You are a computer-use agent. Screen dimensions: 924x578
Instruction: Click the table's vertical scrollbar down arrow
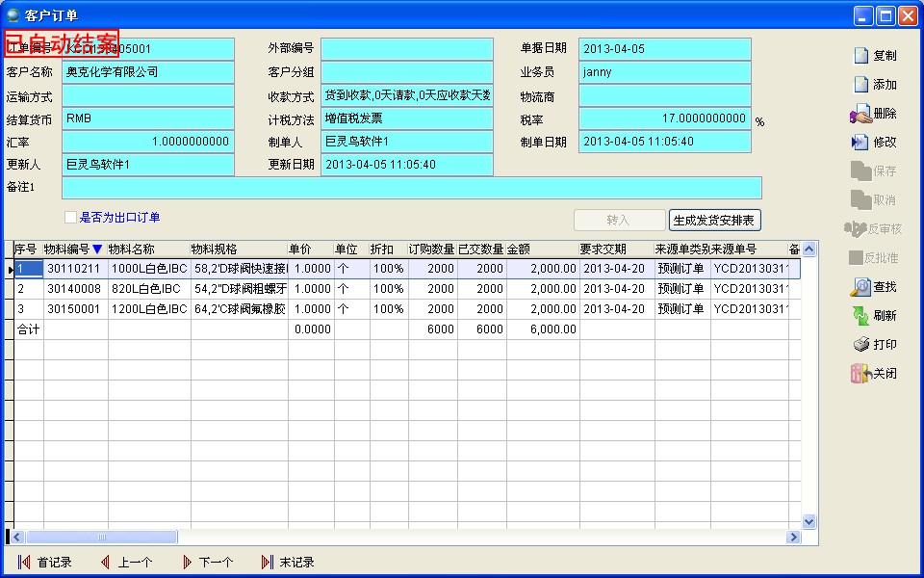(808, 521)
